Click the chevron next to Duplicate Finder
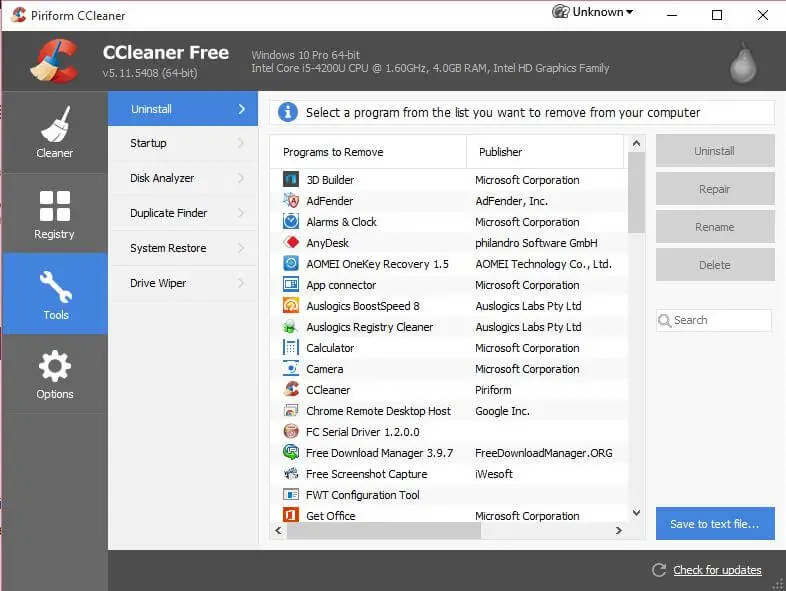Viewport: 786px width, 591px height. point(241,213)
